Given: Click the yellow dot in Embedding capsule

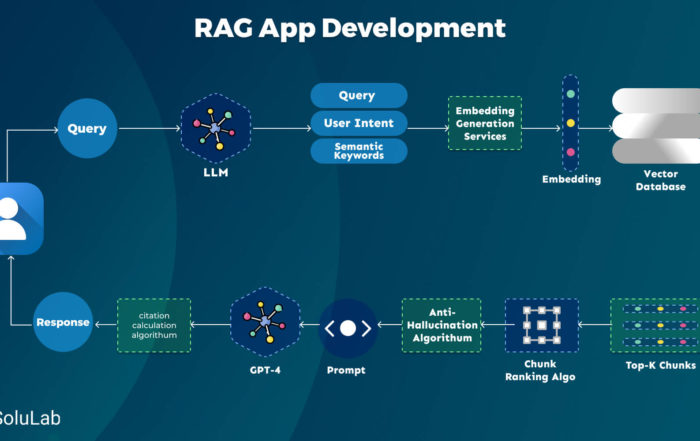Looking at the screenshot, I should (571, 123).
